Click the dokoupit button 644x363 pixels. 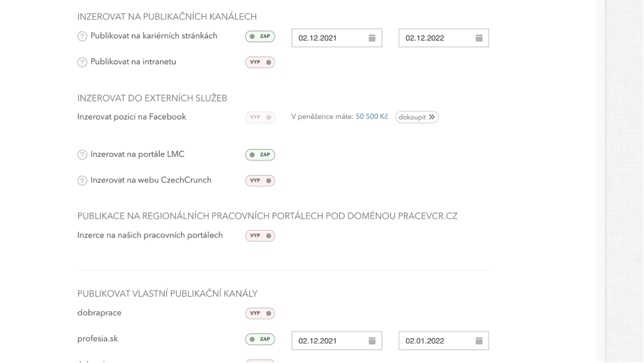coord(417,117)
